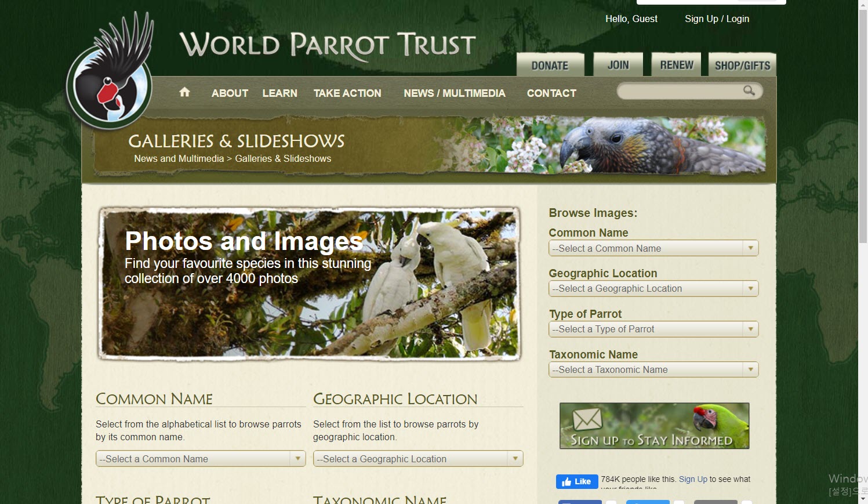Open the sidebar Common Name dropdown
The height and width of the screenshot is (504, 868).
pyautogui.click(x=653, y=248)
